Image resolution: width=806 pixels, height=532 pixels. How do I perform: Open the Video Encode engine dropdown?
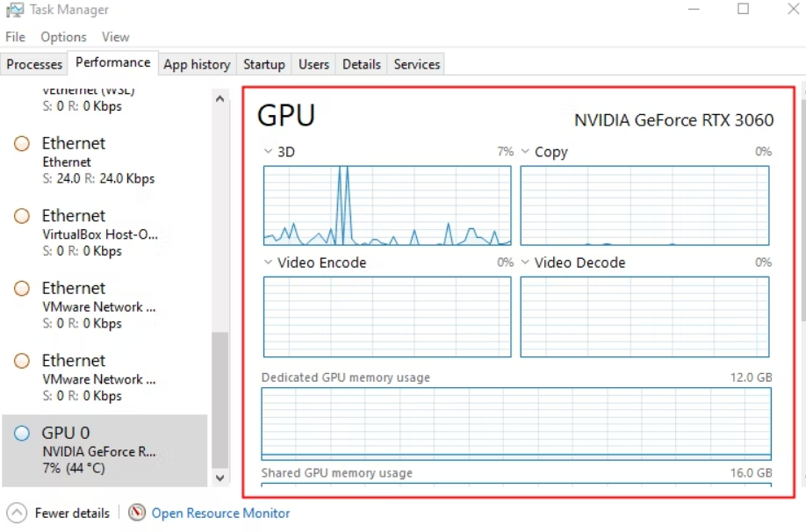tap(268, 262)
